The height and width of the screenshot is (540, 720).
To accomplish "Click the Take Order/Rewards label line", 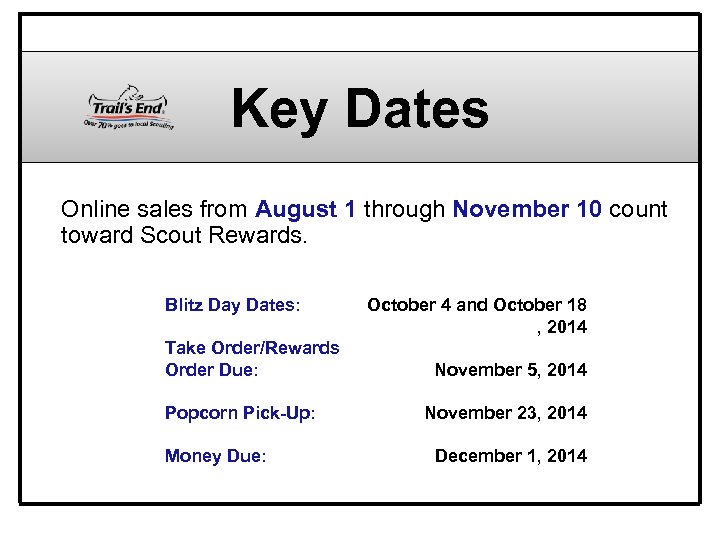I will 252,348.
